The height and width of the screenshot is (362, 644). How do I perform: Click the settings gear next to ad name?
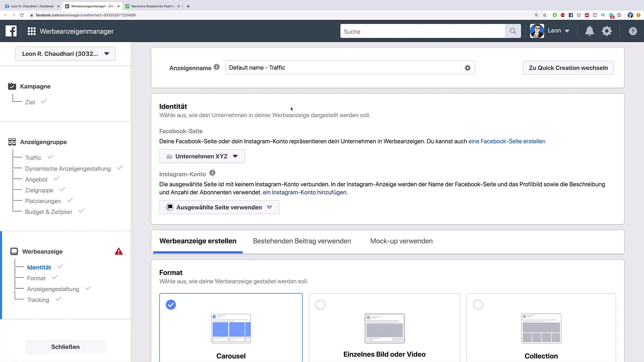468,68
